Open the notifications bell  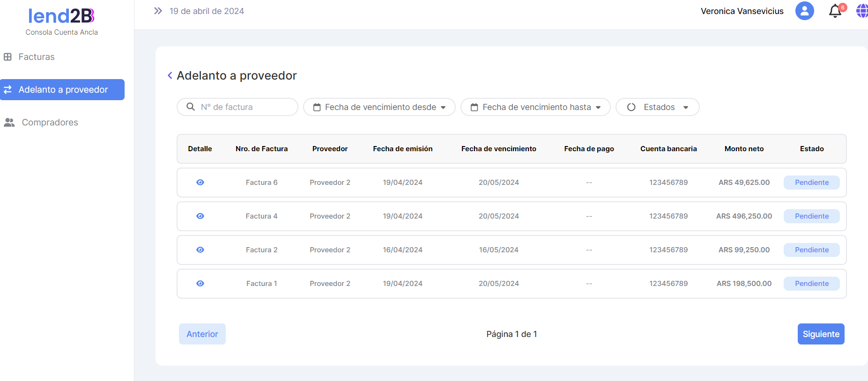point(835,11)
